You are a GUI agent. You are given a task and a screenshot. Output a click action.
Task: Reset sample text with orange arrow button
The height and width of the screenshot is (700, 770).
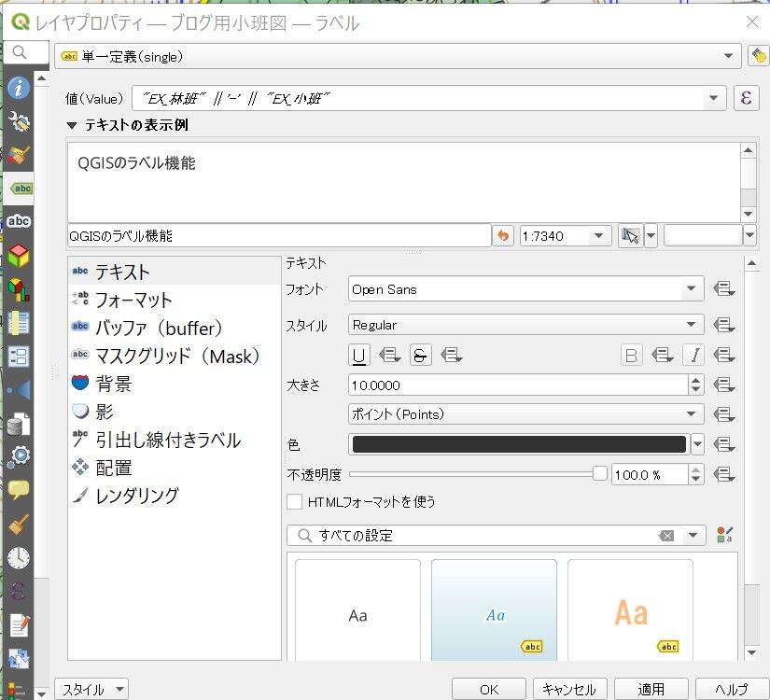pos(503,236)
